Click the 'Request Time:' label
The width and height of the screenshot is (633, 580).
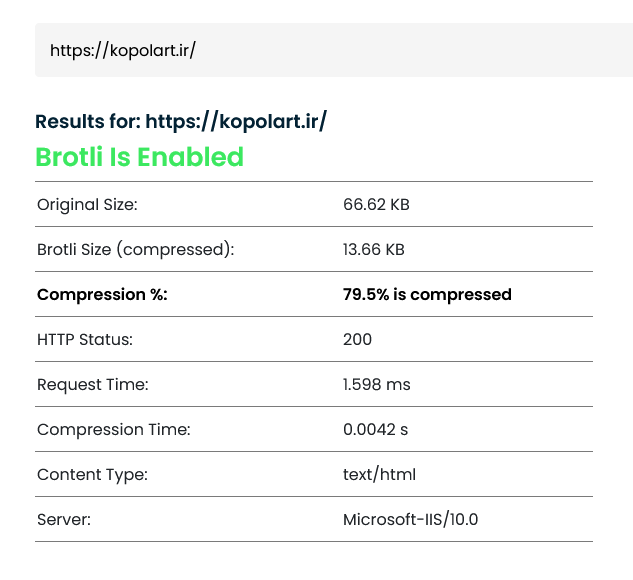[x=91, y=384]
